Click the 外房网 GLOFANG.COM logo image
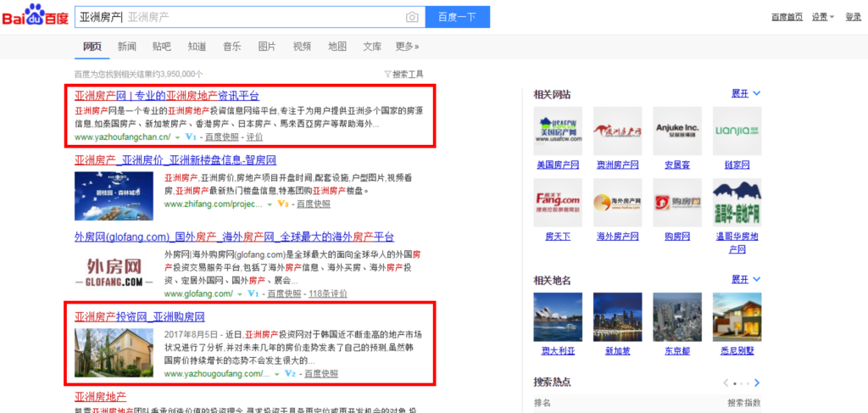Image resolution: width=868 pixels, height=413 pixels. (x=114, y=273)
